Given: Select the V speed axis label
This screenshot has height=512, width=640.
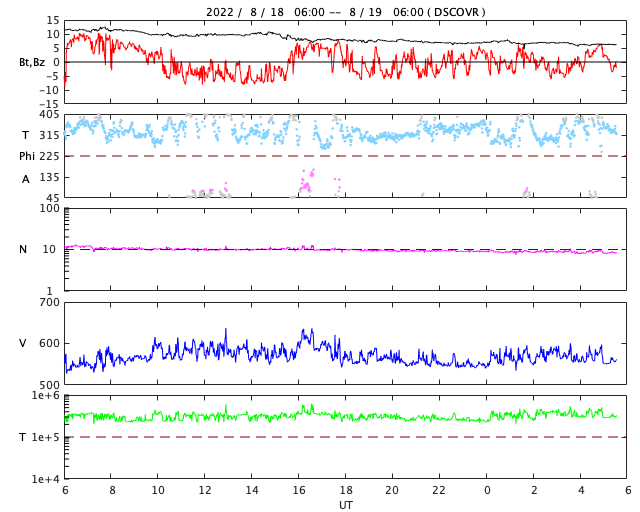Looking at the screenshot, I should (23, 343).
